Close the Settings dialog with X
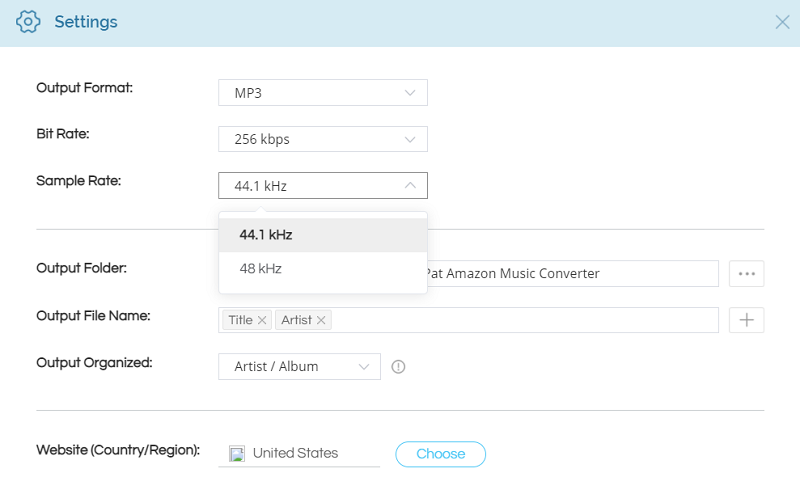The height and width of the screenshot is (494, 800). tap(782, 22)
